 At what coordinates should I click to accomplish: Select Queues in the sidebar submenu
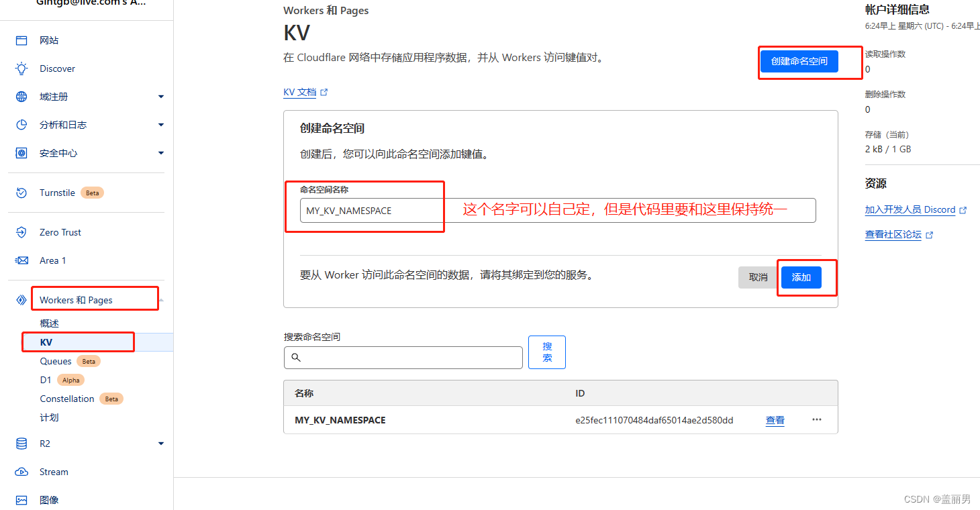click(56, 361)
